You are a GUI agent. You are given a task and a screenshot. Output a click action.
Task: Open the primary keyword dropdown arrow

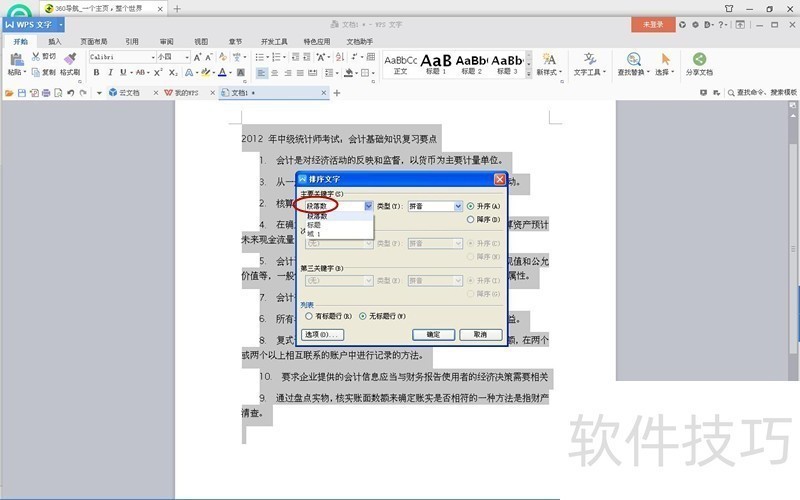coord(368,206)
